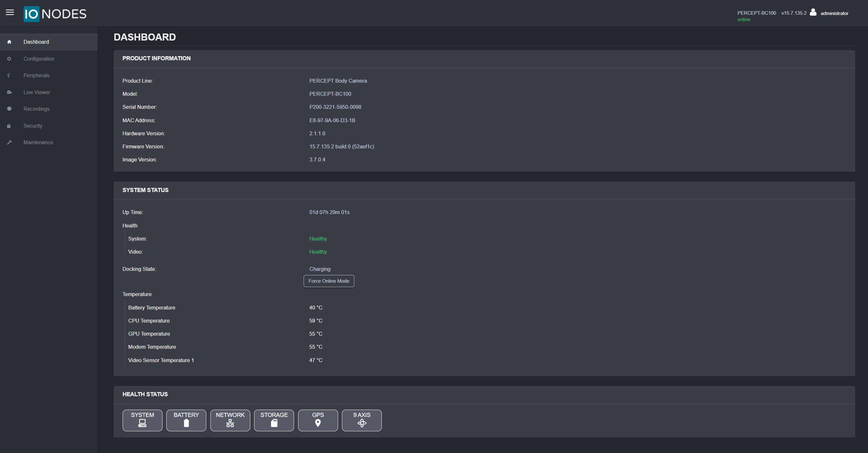
Task: Open the STORAGE health status tile
Action: pos(274,420)
